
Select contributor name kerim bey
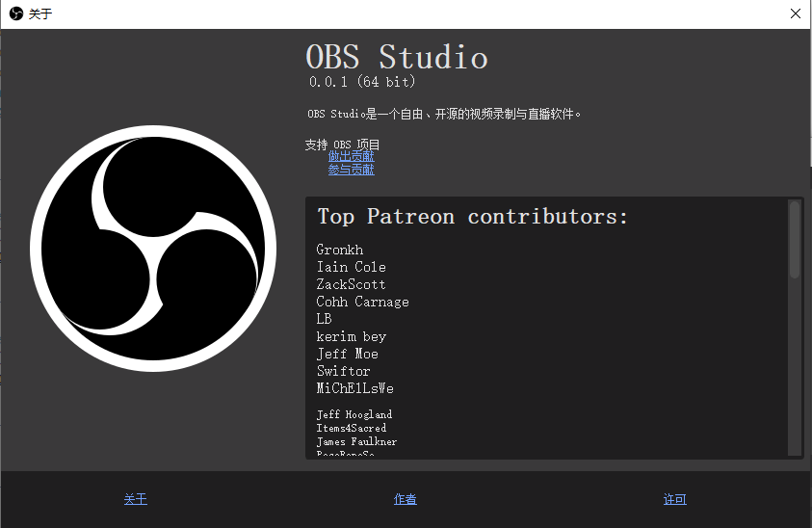[352, 337]
